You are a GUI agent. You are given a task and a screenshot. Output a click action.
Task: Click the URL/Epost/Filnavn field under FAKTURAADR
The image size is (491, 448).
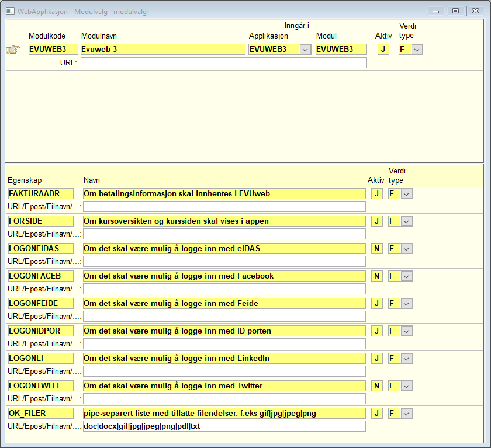pyautogui.click(x=224, y=207)
